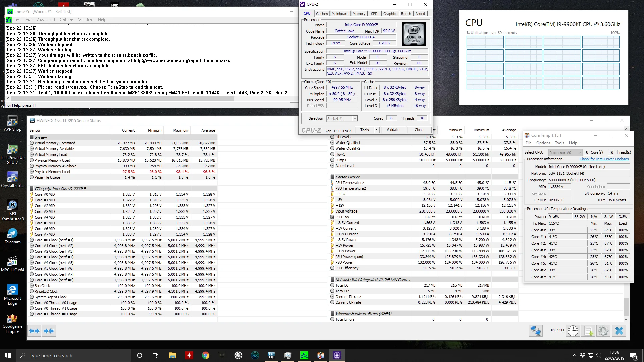
Task: Switch to CPU-Z Bench tab
Action: (406, 14)
